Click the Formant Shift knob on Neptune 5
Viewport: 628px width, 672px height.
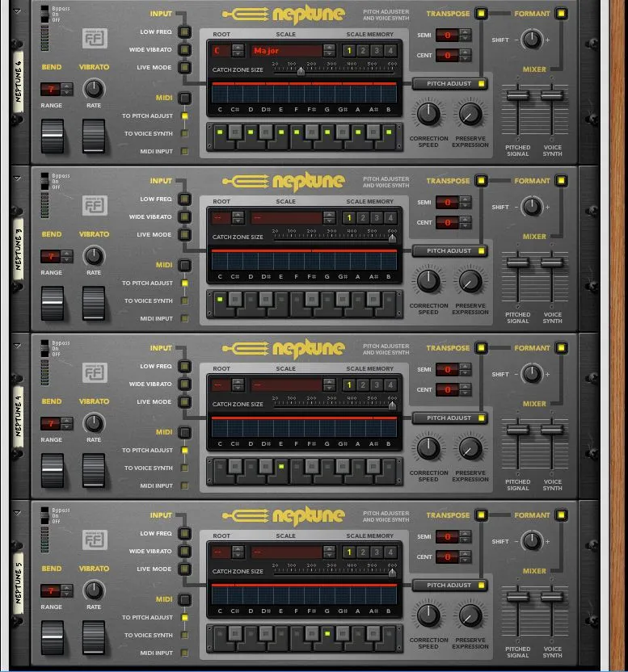click(532, 541)
